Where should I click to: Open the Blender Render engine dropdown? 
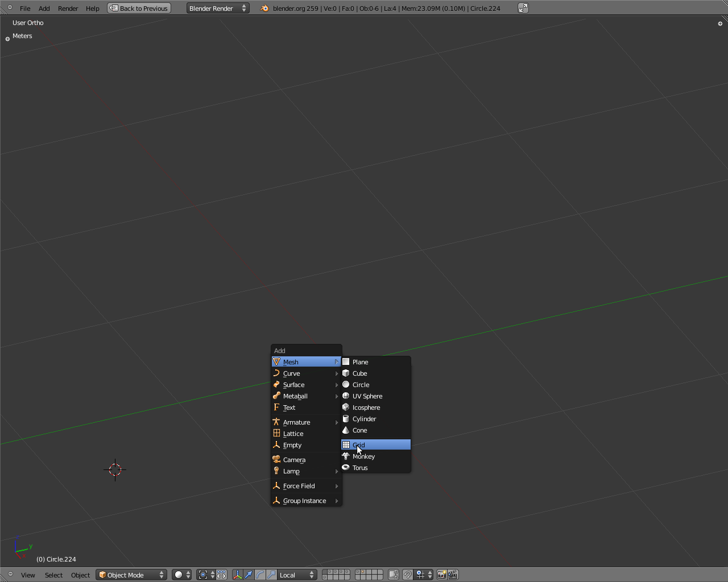218,9
